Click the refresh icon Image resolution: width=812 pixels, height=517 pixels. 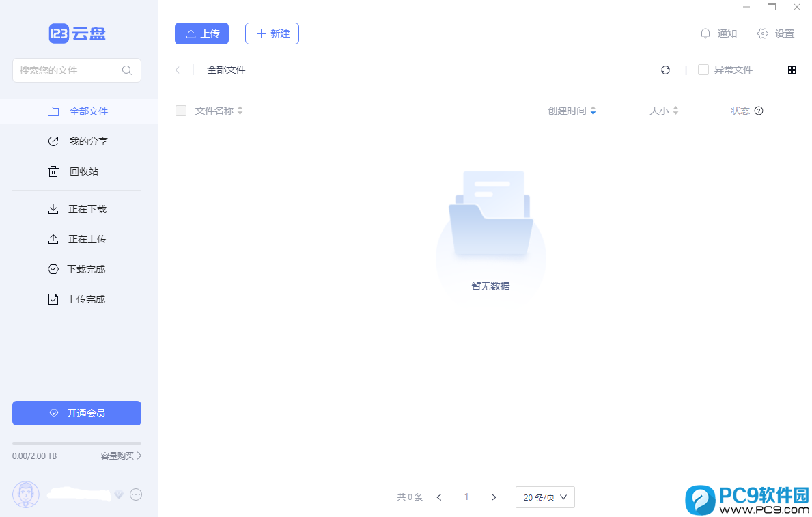(x=665, y=70)
